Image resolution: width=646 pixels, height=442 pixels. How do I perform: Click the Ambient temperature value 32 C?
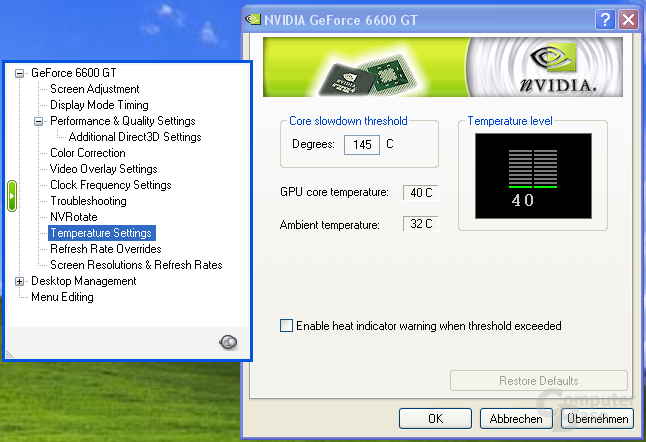click(x=421, y=224)
